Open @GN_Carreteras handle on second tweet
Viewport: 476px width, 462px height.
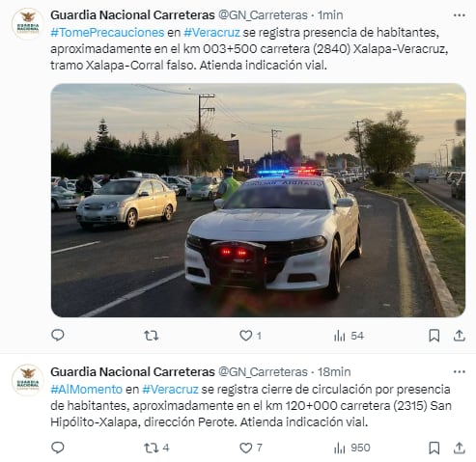click(x=263, y=371)
